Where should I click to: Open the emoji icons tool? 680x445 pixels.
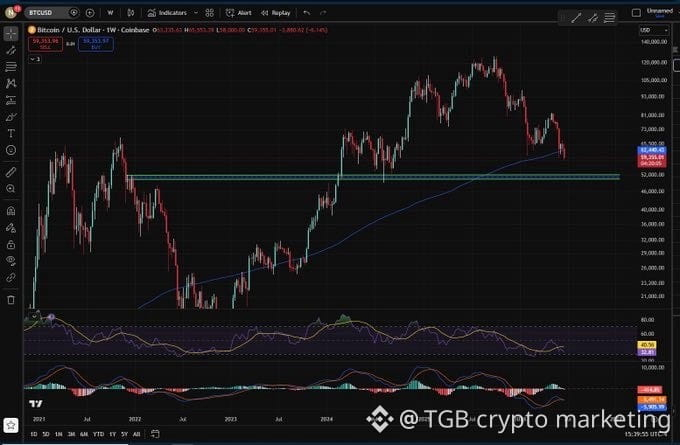click(x=11, y=150)
